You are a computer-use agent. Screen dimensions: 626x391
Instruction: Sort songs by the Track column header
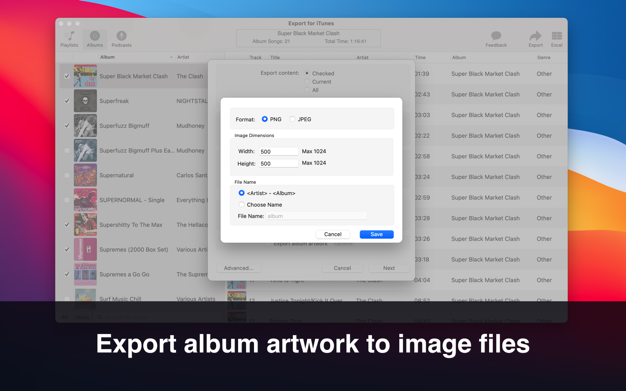[256, 58]
